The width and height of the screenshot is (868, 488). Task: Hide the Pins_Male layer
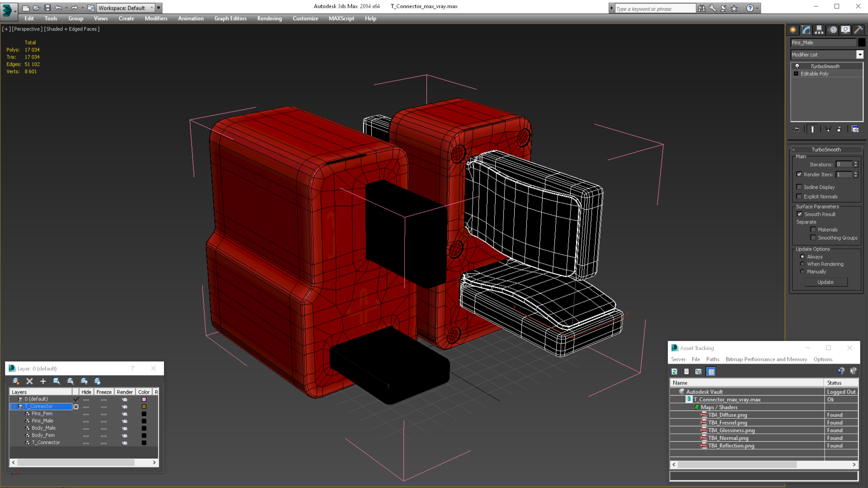(x=85, y=421)
